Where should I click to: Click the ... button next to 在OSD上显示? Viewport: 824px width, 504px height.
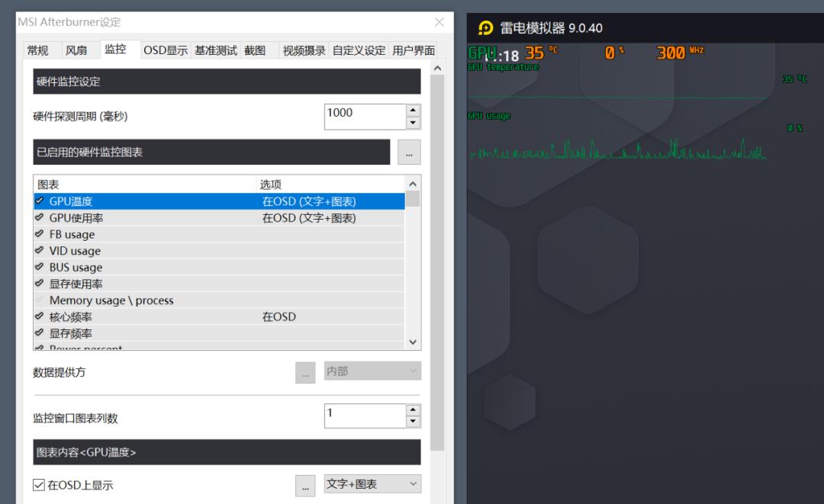click(x=305, y=485)
